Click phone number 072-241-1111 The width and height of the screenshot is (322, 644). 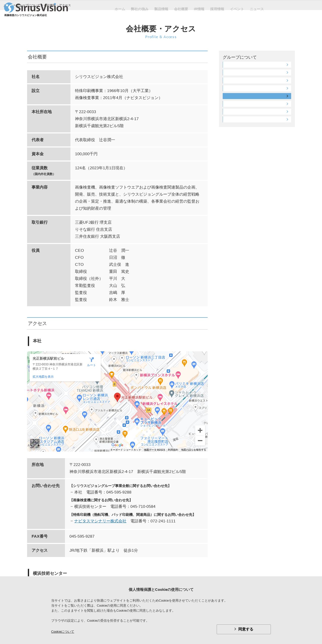pos(163,521)
